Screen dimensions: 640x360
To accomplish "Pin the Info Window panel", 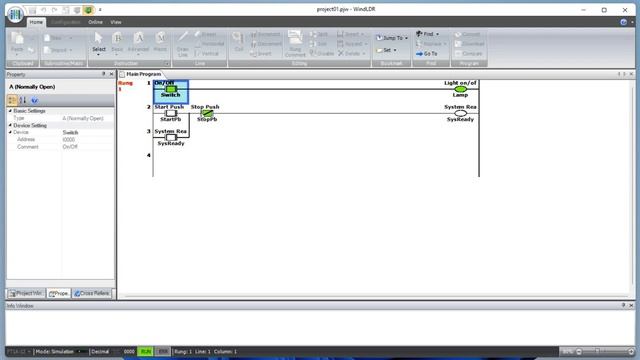I will [623, 305].
